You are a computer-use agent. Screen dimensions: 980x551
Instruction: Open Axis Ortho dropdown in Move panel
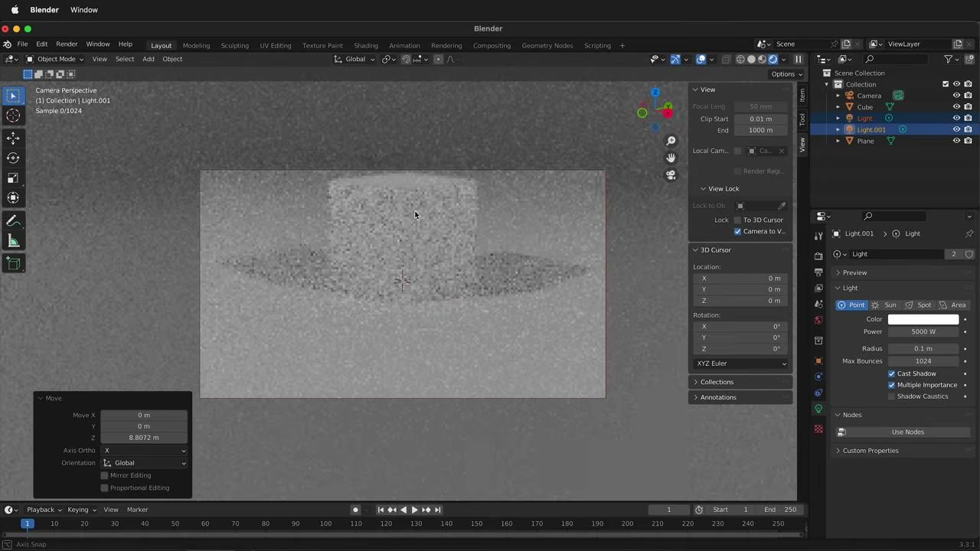tap(144, 451)
